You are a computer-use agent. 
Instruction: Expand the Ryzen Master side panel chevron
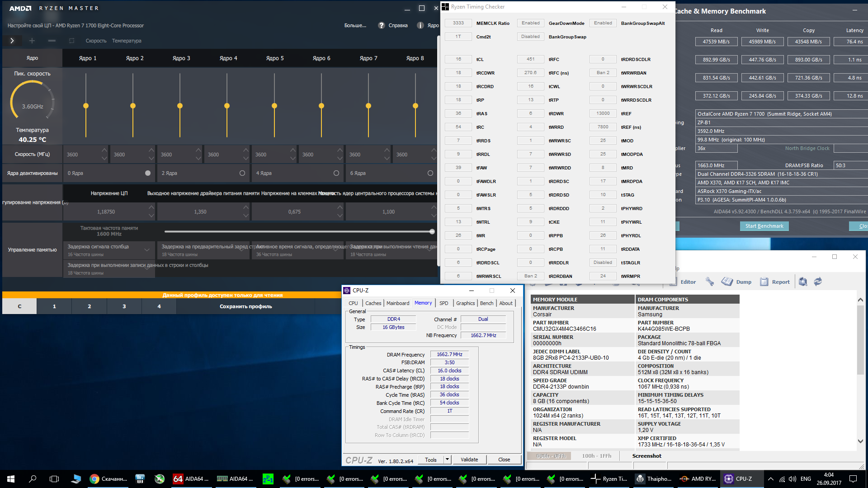12,41
